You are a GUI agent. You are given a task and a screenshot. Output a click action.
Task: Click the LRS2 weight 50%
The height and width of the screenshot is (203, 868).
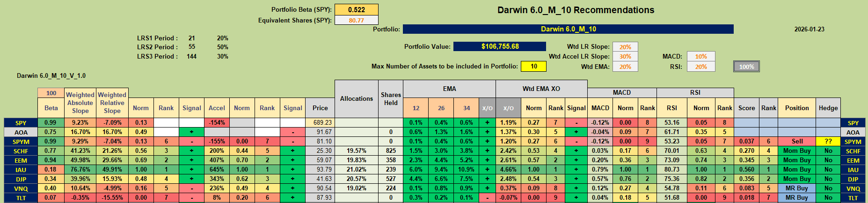[x=223, y=47]
